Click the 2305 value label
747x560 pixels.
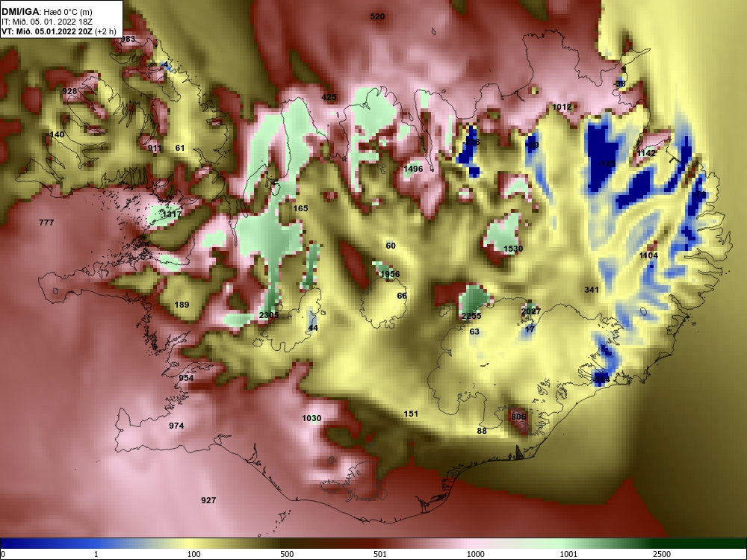coord(269,315)
